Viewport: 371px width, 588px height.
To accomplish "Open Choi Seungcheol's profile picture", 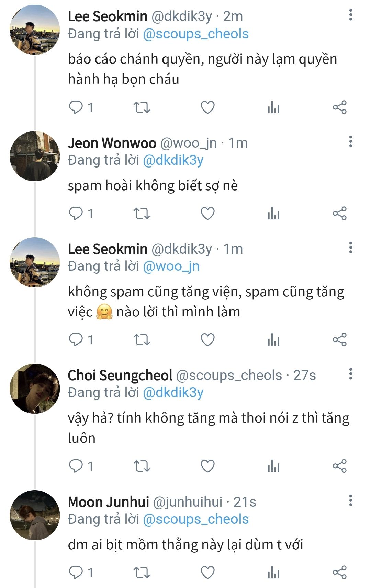I will point(35,388).
